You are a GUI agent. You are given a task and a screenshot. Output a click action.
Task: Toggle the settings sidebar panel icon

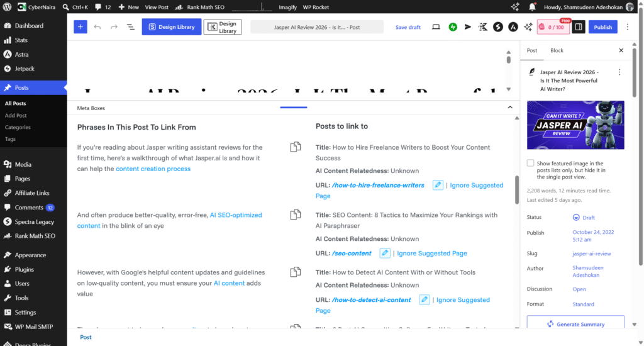coord(579,27)
